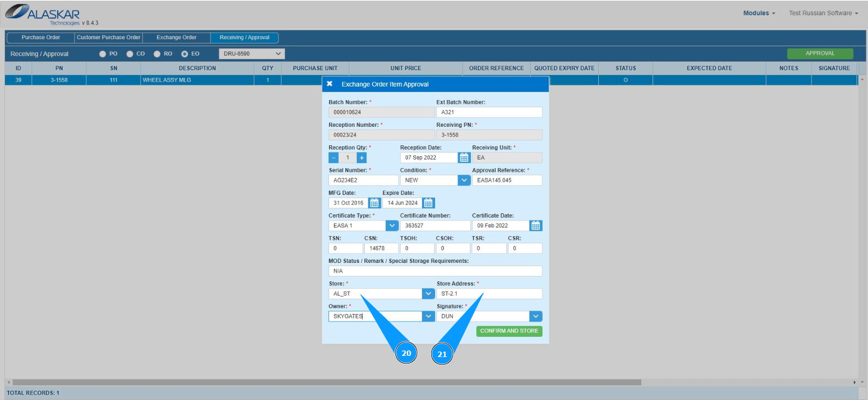This screenshot has height=400, width=868.
Task: Click the Reception Date text field
Action: (429, 157)
